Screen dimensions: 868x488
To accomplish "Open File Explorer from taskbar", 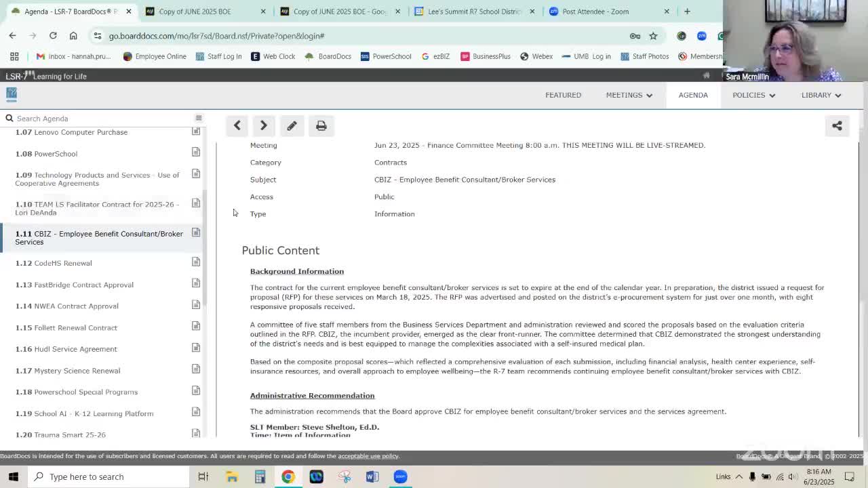I will pyautogui.click(x=232, y=476).
